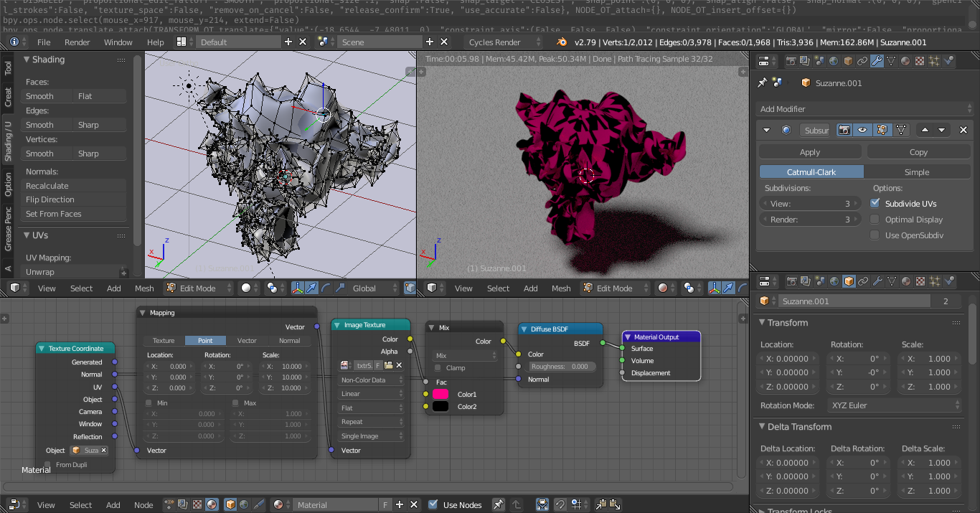
Task: Open Help menu in top bar
Action: [156, 42]
